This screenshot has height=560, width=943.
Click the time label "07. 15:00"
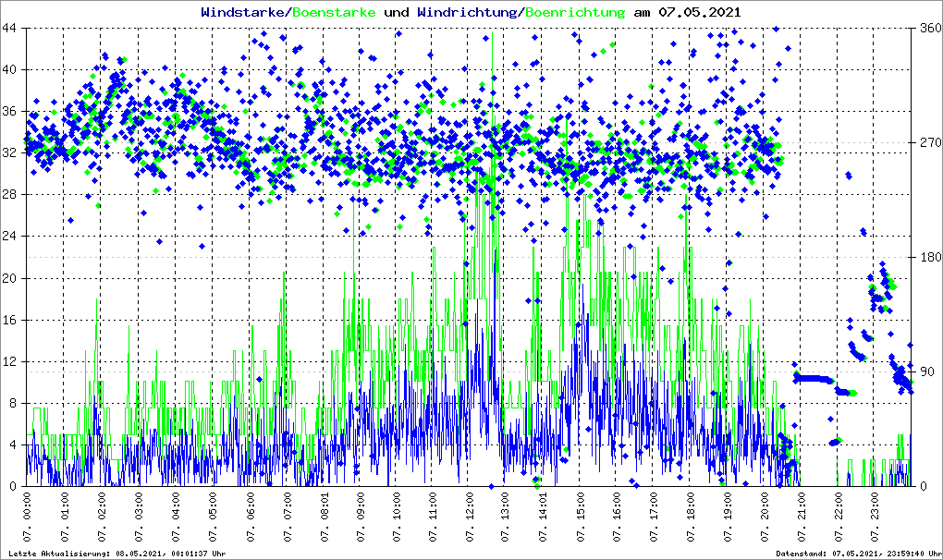[x=580, y=517]
